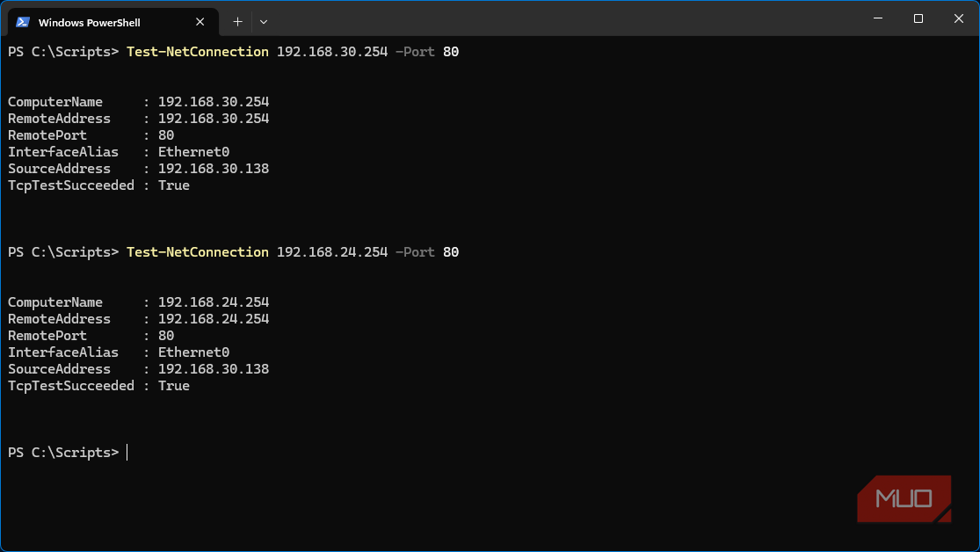Screen dimensions: 980x552
Task: Click first ComputerName value 192.168.30.254
Action: pyautogui.click(x=214, y=102)
